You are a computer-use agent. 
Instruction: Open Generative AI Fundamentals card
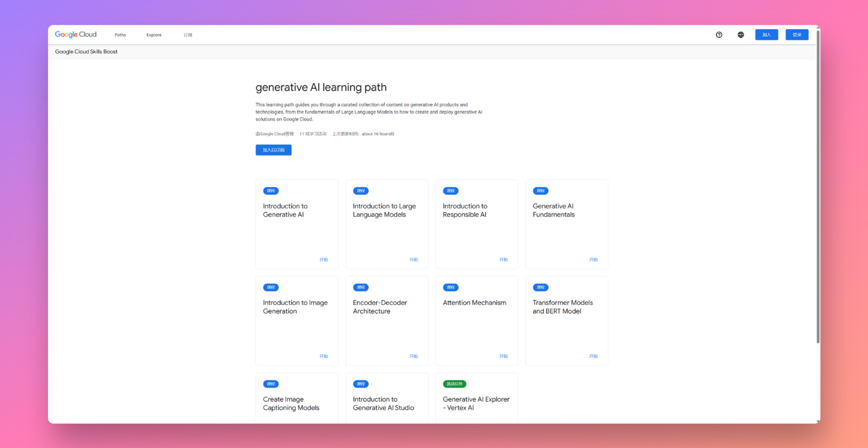click(567, 224)
